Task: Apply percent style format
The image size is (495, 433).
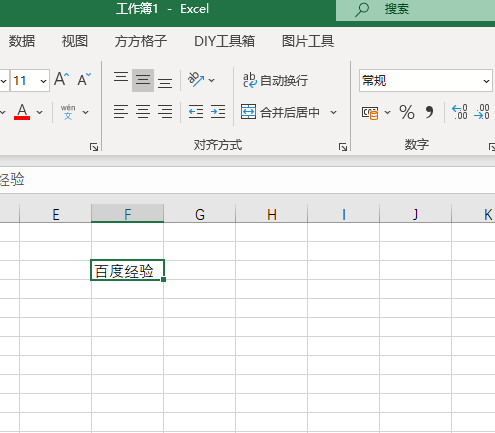Action: (x=407, y=112)
